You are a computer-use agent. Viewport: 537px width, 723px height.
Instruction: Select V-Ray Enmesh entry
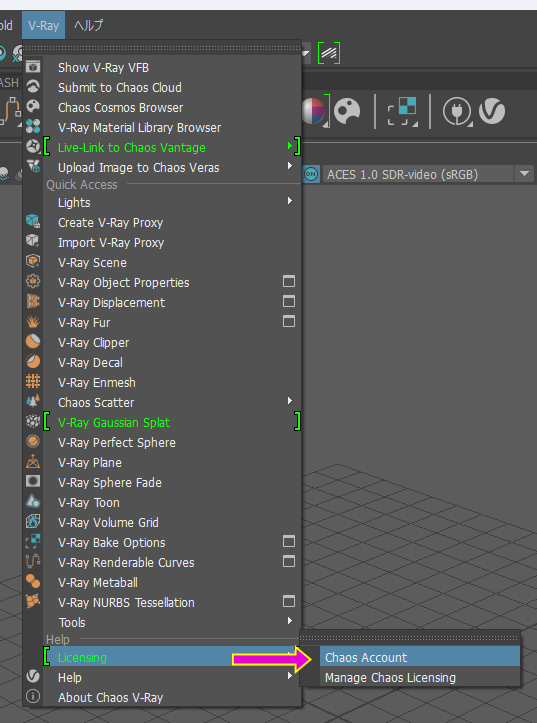(x=172, y=383)
